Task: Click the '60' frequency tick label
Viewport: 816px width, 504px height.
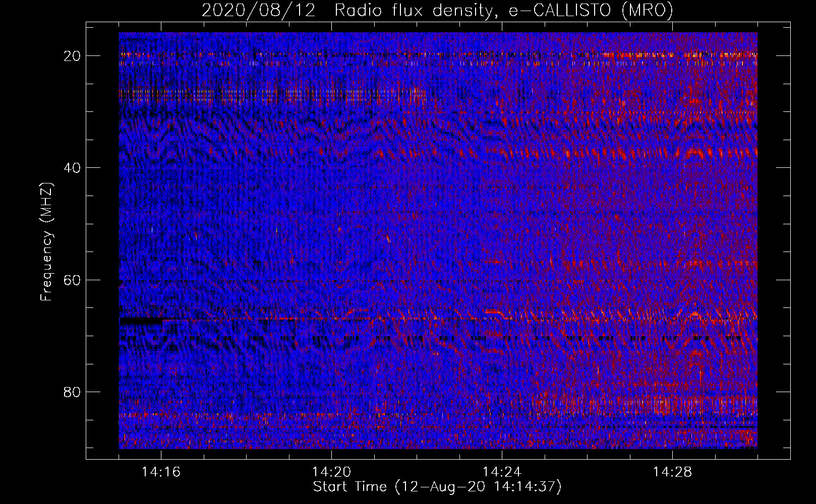Action: [x=72, y=280]
